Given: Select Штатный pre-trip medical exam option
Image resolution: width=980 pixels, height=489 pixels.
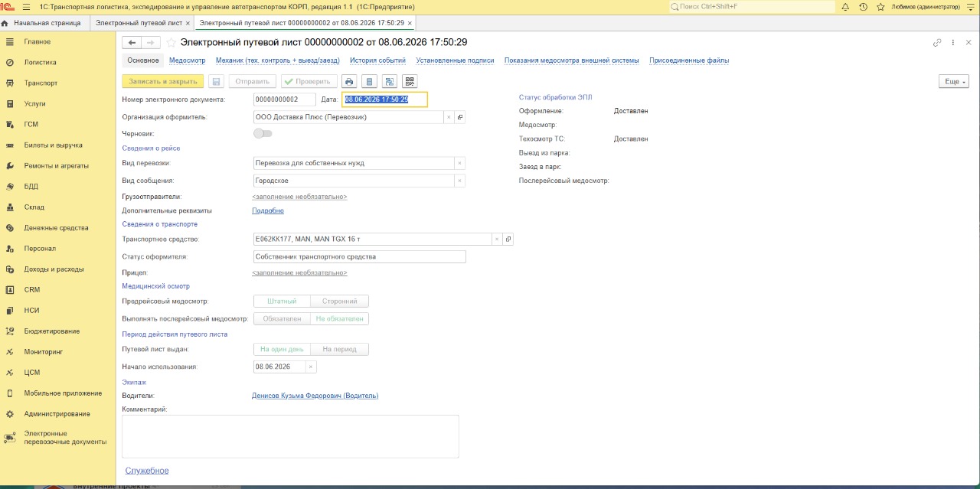Looking at the screenshot, I should pos(282,302).
